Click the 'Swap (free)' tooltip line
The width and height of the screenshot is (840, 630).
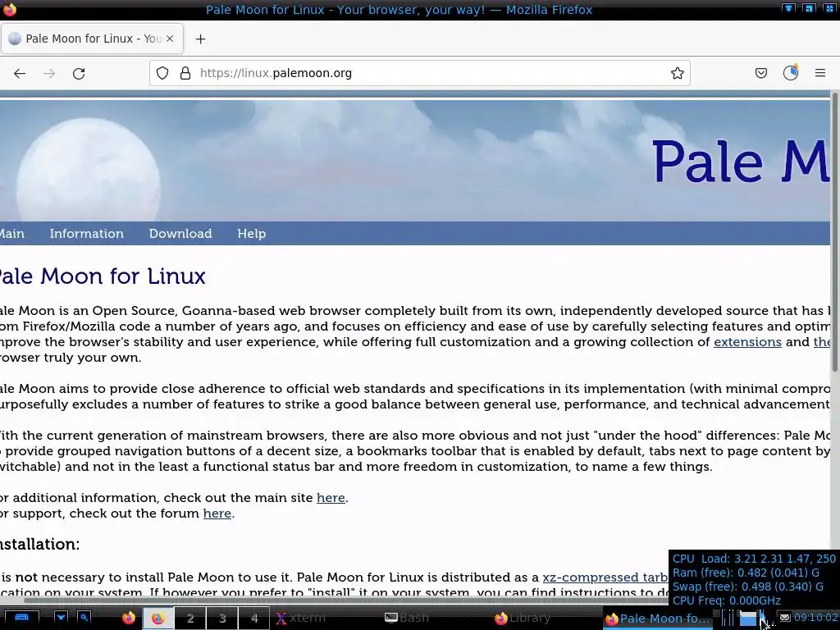pos(748,587)
